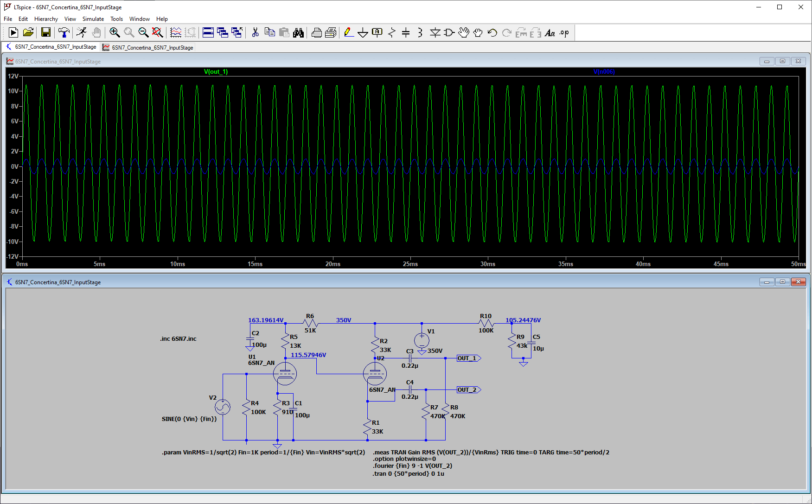
Task: Minimize the waveform plot pane
Action: click(767, 61)
